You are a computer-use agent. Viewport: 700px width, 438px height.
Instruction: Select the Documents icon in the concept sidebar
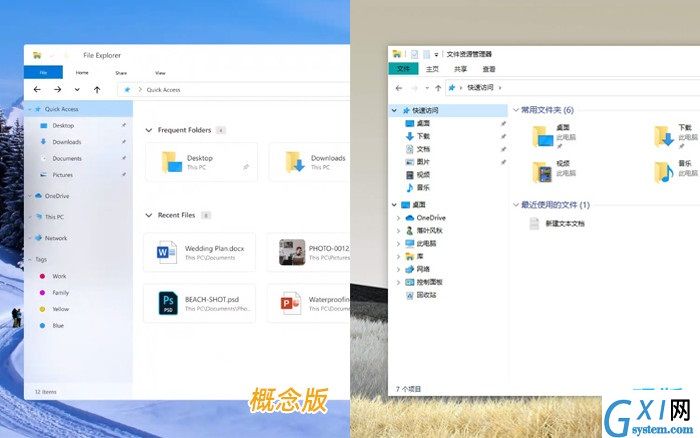coord(43,158)
